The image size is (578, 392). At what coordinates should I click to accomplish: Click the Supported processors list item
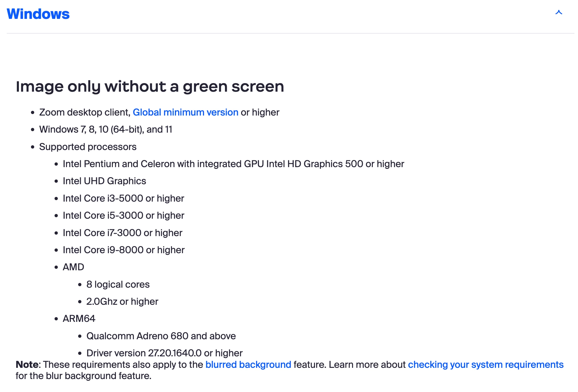pyautogui.click(x=88, y=147)
